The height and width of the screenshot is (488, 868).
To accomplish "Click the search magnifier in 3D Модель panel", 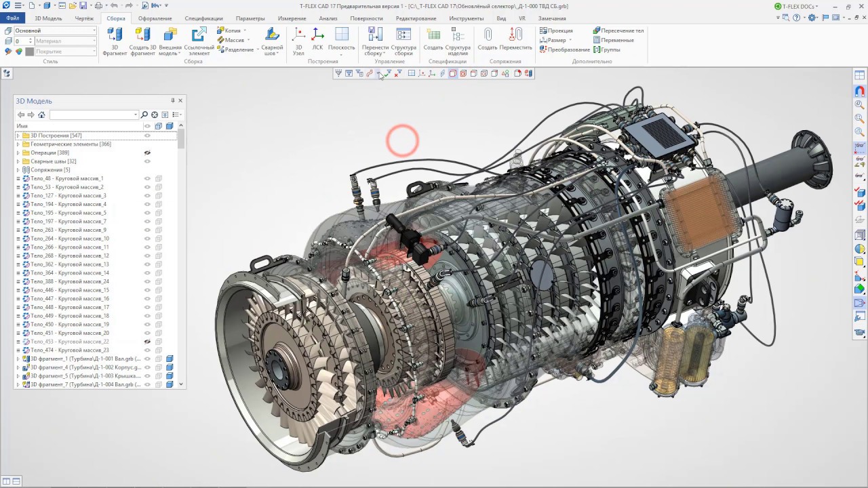I will click(x=144, y=114).
